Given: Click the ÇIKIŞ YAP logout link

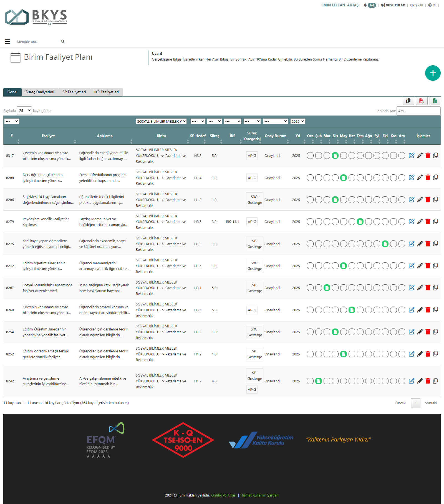Looking at the screenshot, I should click(416, 5).
